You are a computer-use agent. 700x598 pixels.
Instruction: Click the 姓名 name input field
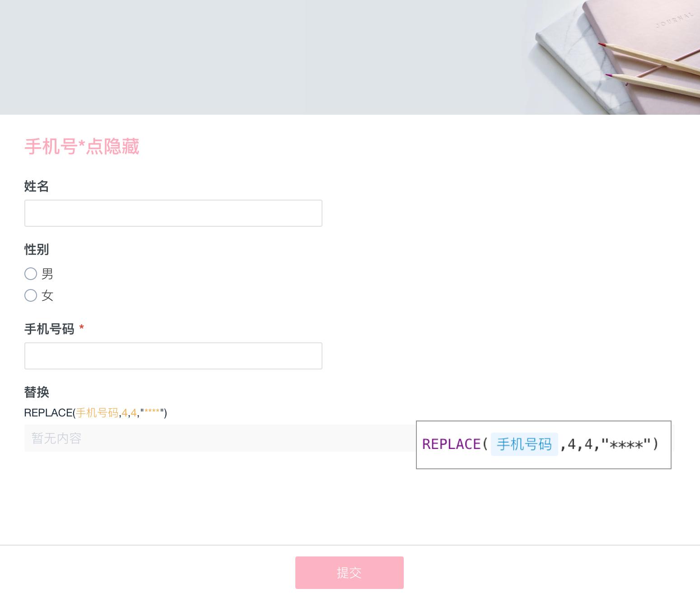173,213
